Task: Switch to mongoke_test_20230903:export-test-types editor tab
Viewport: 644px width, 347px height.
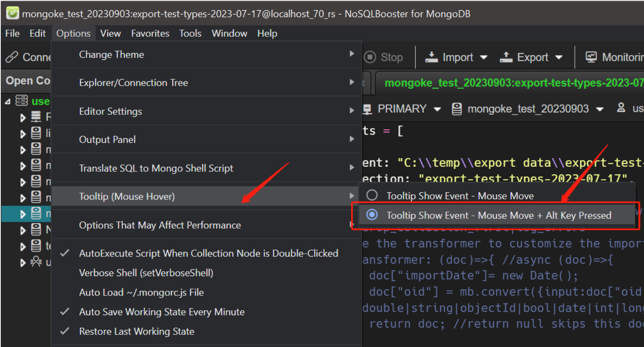Action: point(510,83)
